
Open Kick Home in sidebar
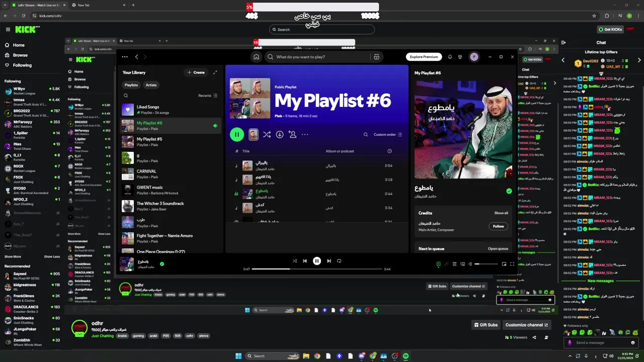pos(19,45)
